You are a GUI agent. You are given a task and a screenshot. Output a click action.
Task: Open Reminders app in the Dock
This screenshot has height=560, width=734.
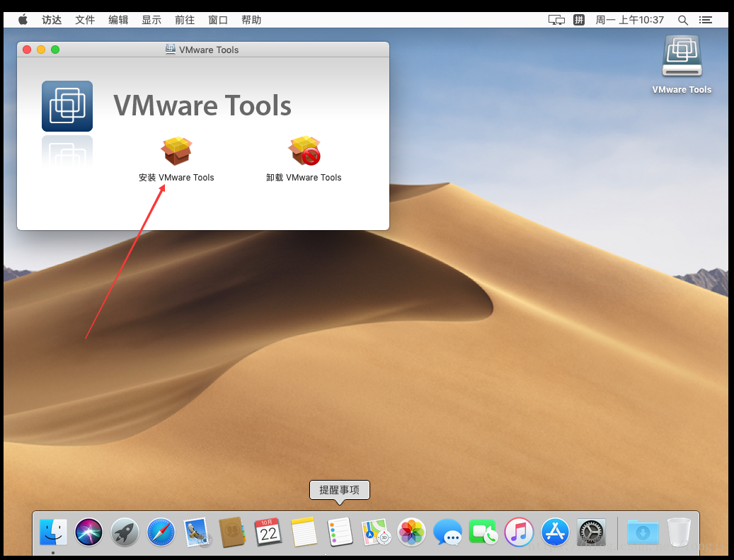click(340, 532)
